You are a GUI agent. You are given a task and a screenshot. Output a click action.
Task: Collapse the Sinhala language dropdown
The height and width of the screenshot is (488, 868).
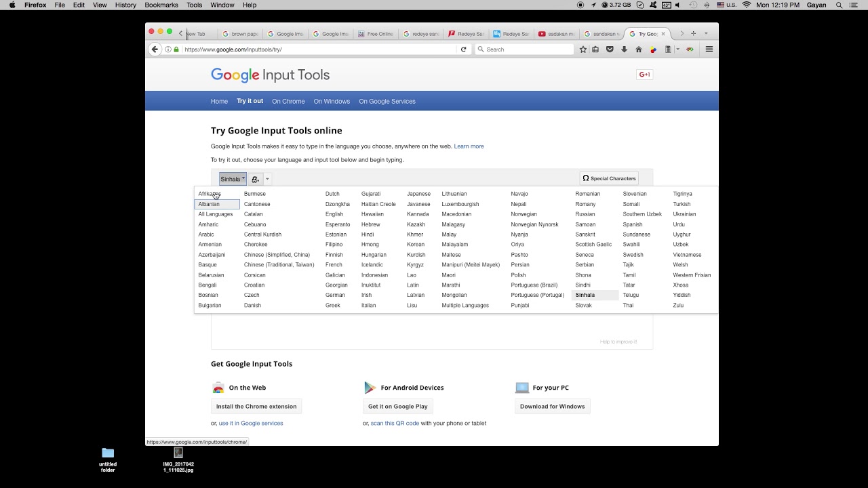pyautogui.click(x=233, y=179)
